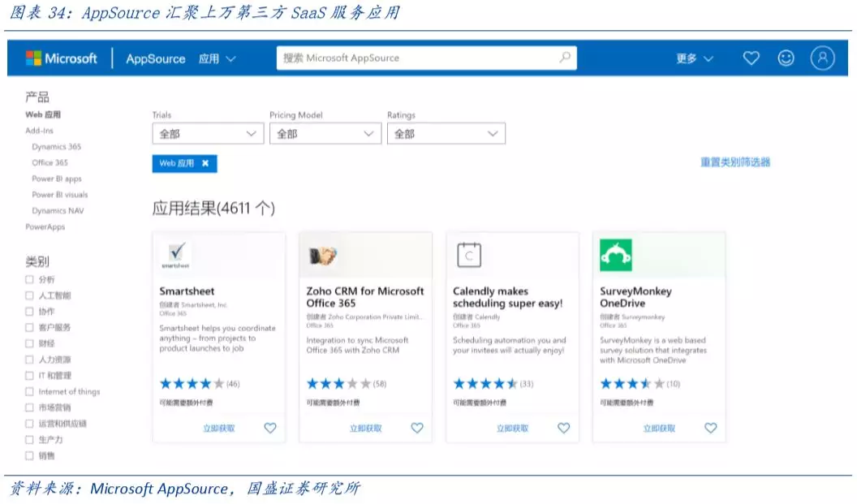Select Power BI apps filter
Image resolution: width=857 pixels, height=504 pixels.
click(57, 179)
